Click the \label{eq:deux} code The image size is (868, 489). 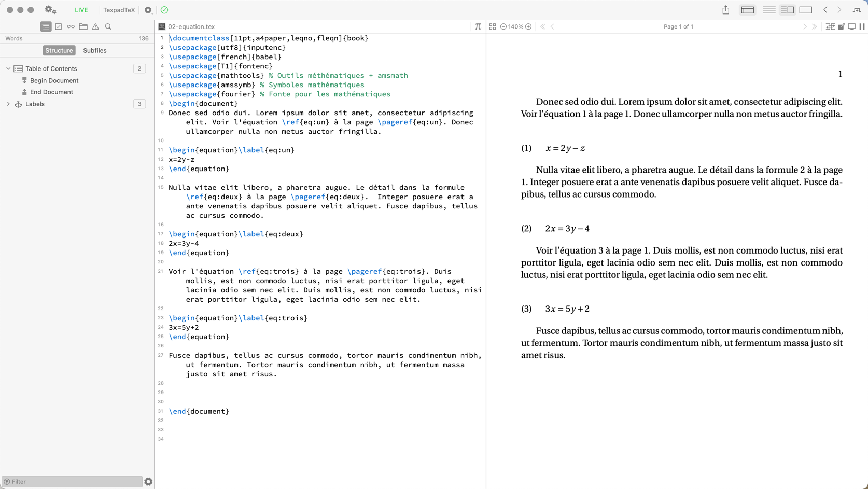click(271, 234)
